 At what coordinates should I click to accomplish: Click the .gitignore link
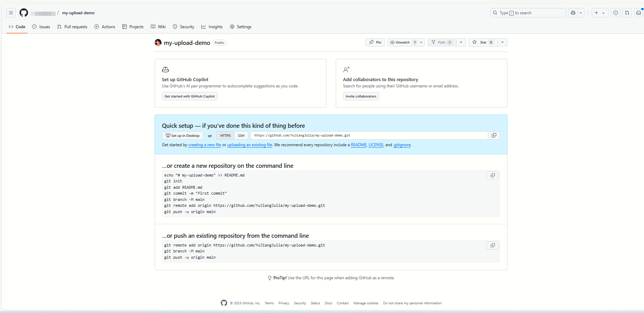click(x=402, y=145)
